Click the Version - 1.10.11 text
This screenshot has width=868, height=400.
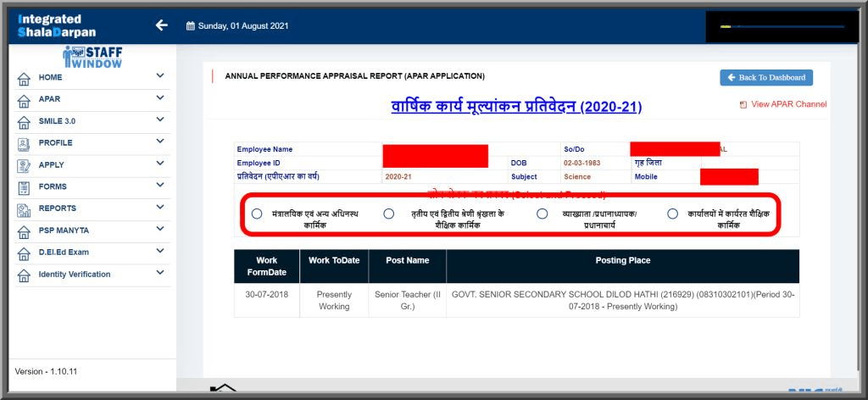click(x=46, y=372)
